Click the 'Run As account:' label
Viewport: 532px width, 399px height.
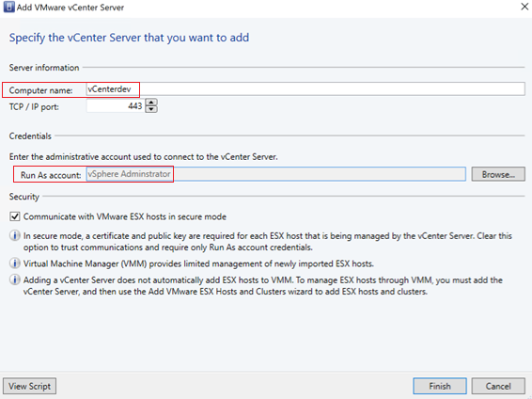[51, 175]
